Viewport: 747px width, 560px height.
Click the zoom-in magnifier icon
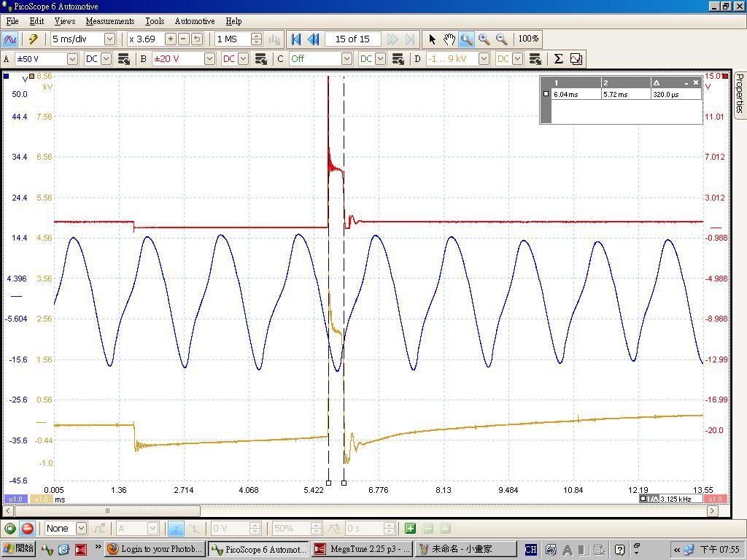pos(484,39)
